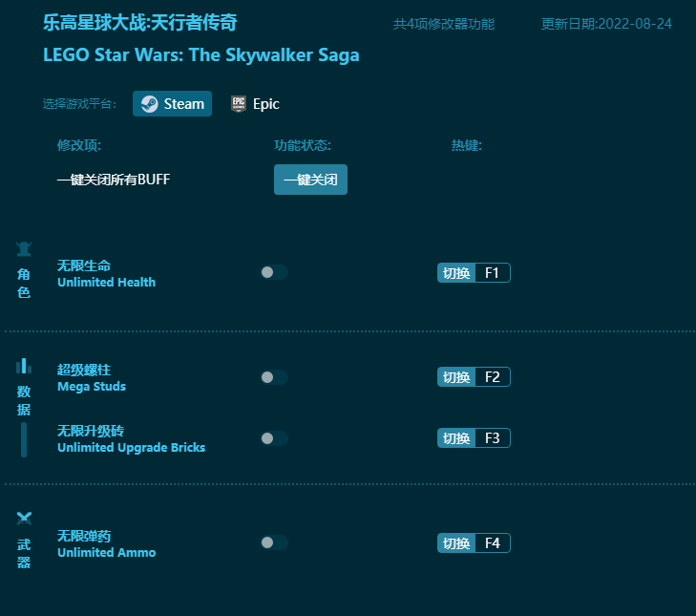
Task: Click 切换 button for F4 hotkey
Action: coord(456,542)
